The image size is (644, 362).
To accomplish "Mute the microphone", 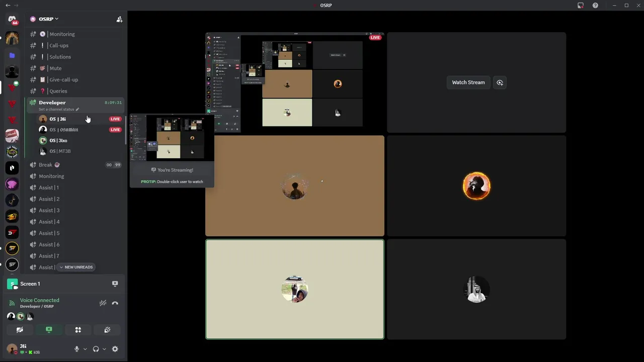I will click(76, 349).
